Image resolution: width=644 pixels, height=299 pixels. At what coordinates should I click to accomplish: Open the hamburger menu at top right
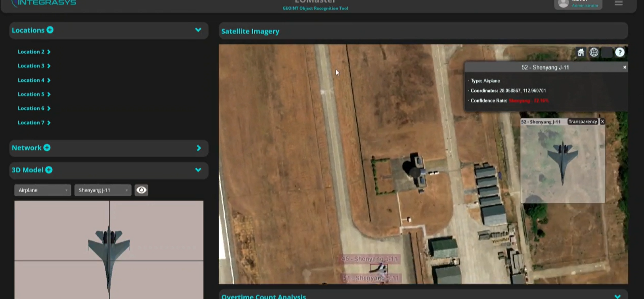pyautogui.click(x=619, y=3)
